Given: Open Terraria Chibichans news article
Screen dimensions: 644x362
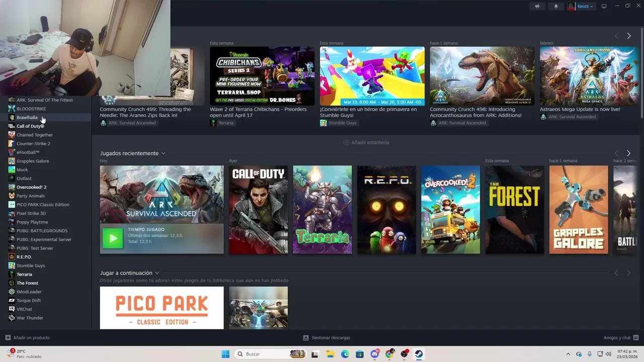Looking at the screenshot, I should tap(262, 76).
